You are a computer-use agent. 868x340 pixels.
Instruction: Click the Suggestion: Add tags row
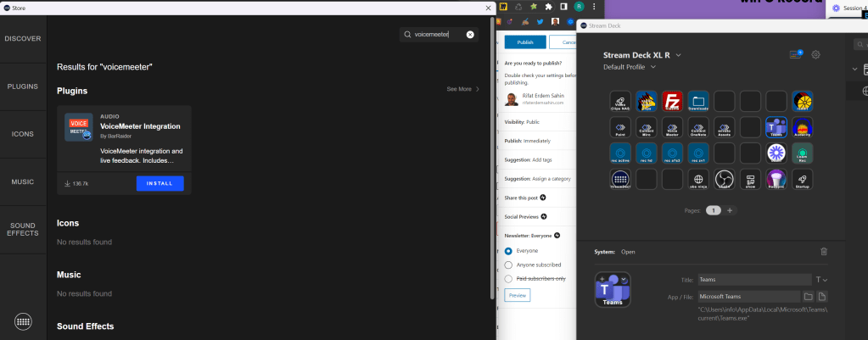528,159
